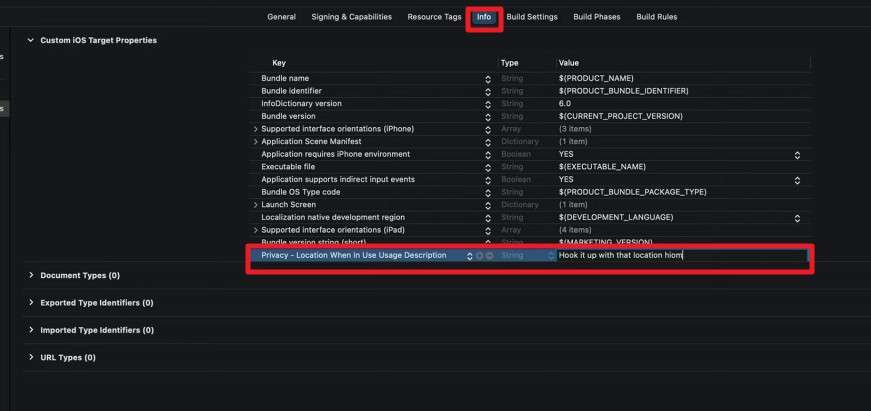Open key picker for InfoDictionary version
Viewport: 871px width, 411px height.
488,104
